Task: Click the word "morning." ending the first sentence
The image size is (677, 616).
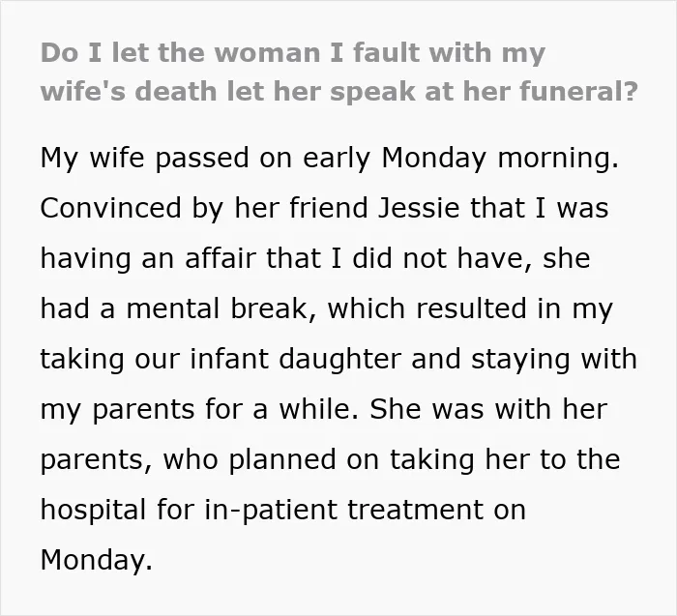Action: 558,159
